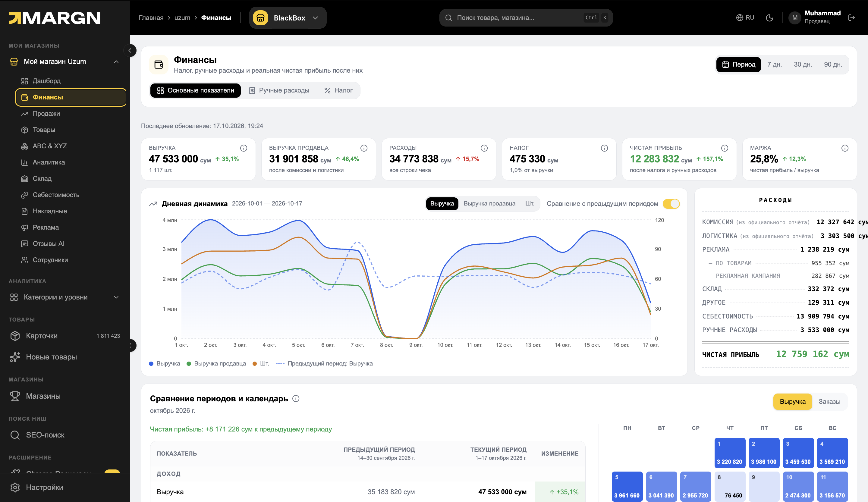This screenshot has width=868, height=502.
Task: Open the language globe RU selector
Action: click(x=745, y=17)
